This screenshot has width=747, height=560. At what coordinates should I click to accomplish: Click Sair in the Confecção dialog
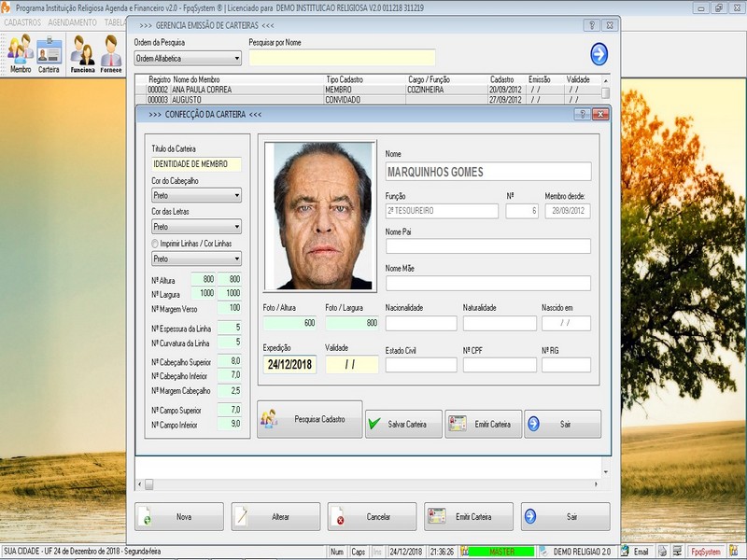click(563, 424)
